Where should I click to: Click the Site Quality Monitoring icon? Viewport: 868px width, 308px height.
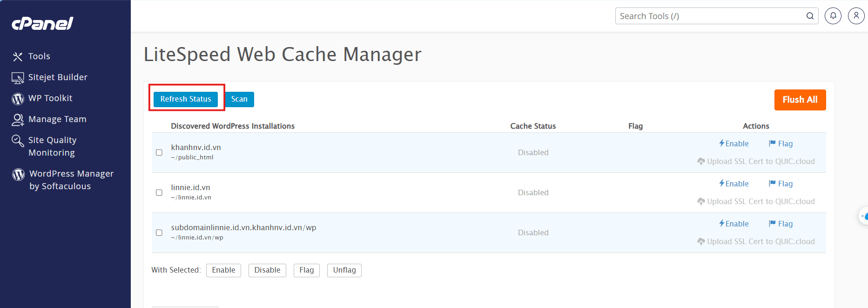click(18, 141)
